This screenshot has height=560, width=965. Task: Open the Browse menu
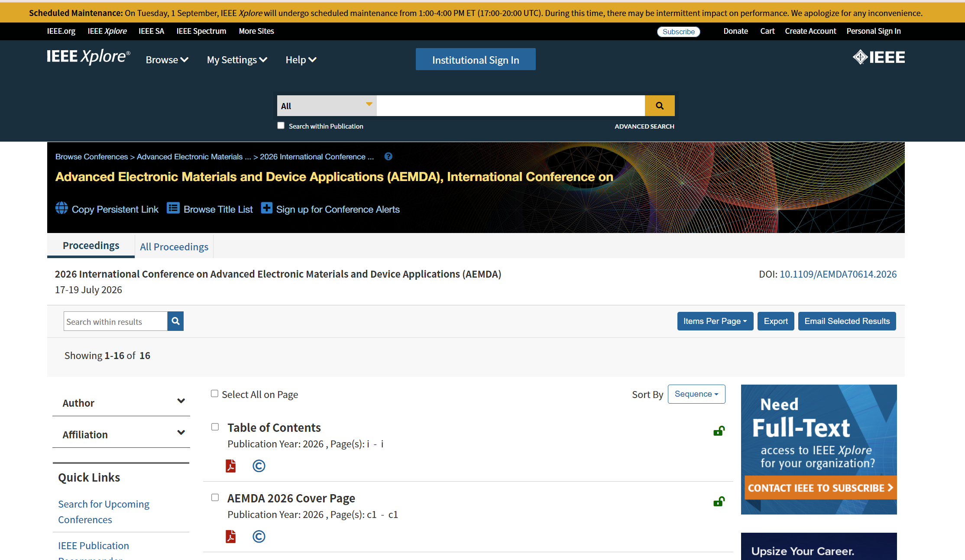click(167, 60)
